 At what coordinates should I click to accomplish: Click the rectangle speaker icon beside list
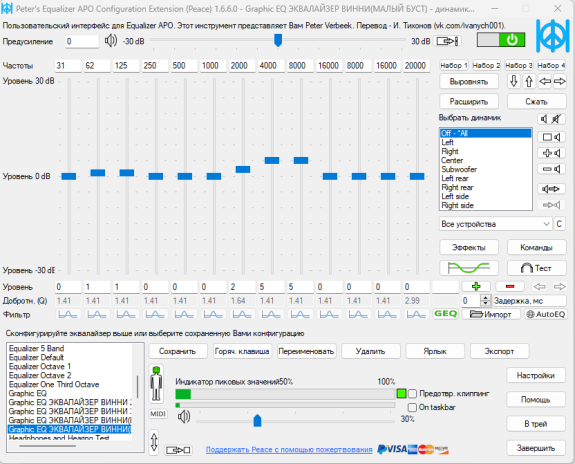coord(552,137)
